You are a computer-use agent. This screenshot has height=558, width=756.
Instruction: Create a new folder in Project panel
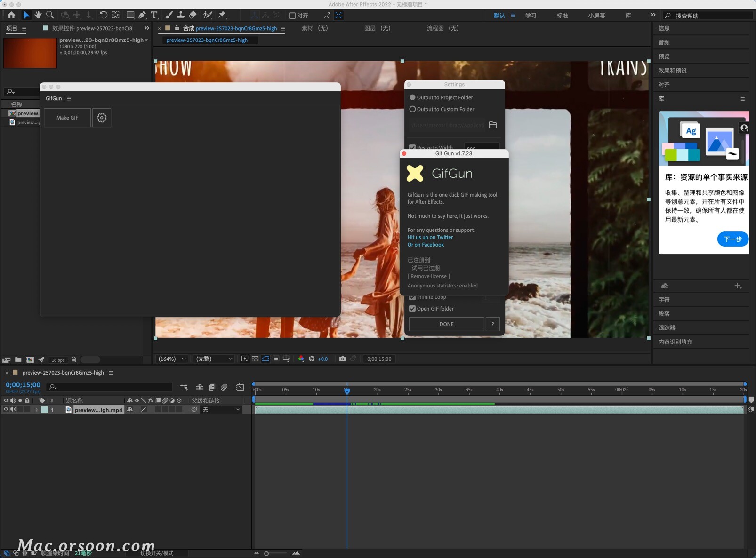click(18, 360)
